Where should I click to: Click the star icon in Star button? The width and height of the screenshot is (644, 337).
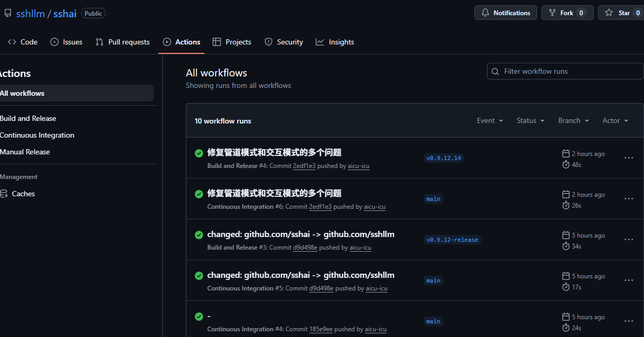click(x=609, y=13)
